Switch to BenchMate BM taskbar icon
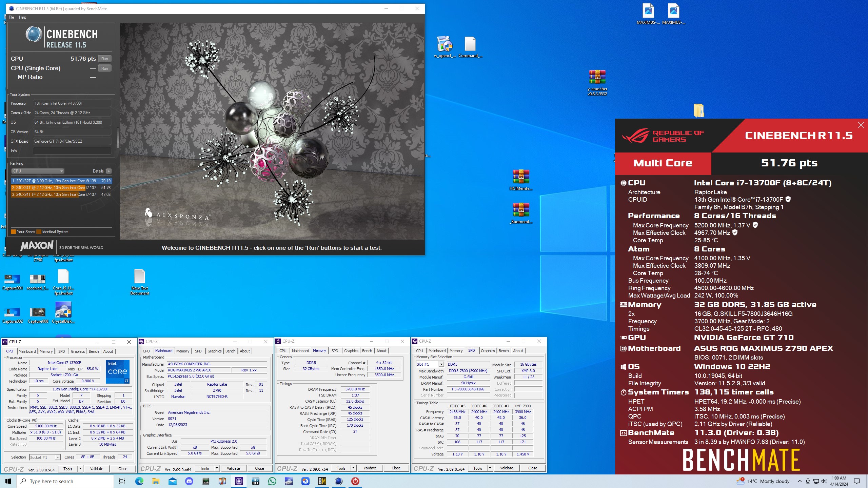 point(322,481)
